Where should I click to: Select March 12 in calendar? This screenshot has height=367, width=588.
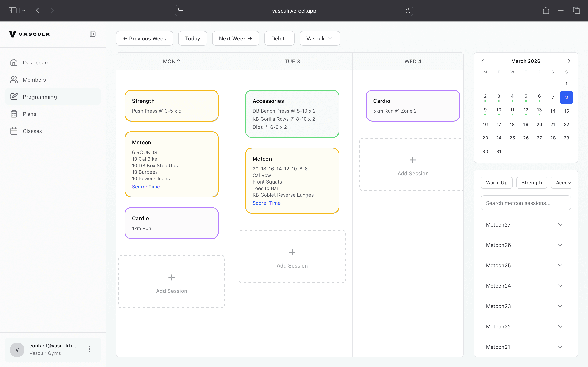click(526, 110)
